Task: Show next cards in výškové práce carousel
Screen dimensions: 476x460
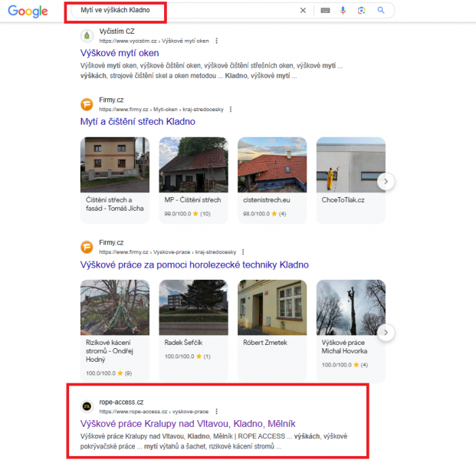Action: [x=386, y=333]
